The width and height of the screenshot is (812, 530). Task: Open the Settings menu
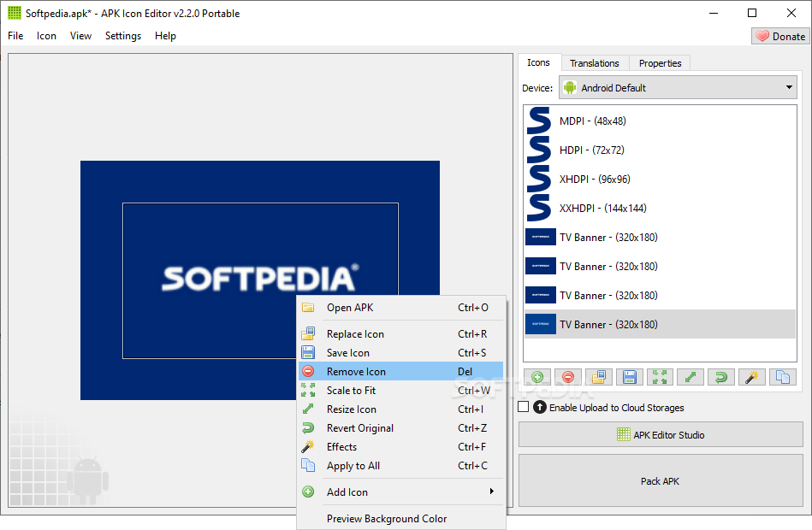point(123,36)
